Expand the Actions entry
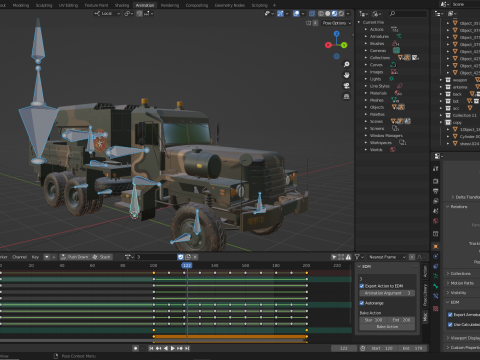Image resolution: width=480 pixels, height=360 pixels. pos(366,29)
